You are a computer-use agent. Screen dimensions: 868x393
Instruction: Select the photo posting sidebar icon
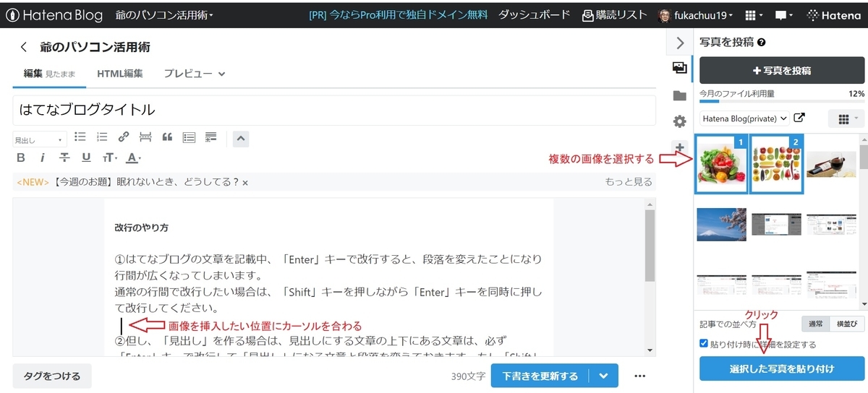point(679,68)
